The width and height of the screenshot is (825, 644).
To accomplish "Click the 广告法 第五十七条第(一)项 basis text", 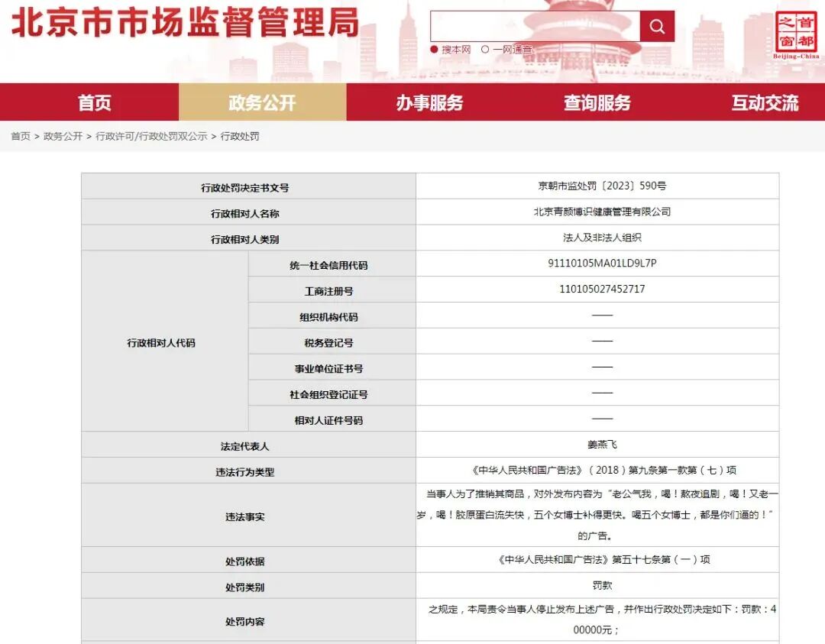I will click(603, 560).
